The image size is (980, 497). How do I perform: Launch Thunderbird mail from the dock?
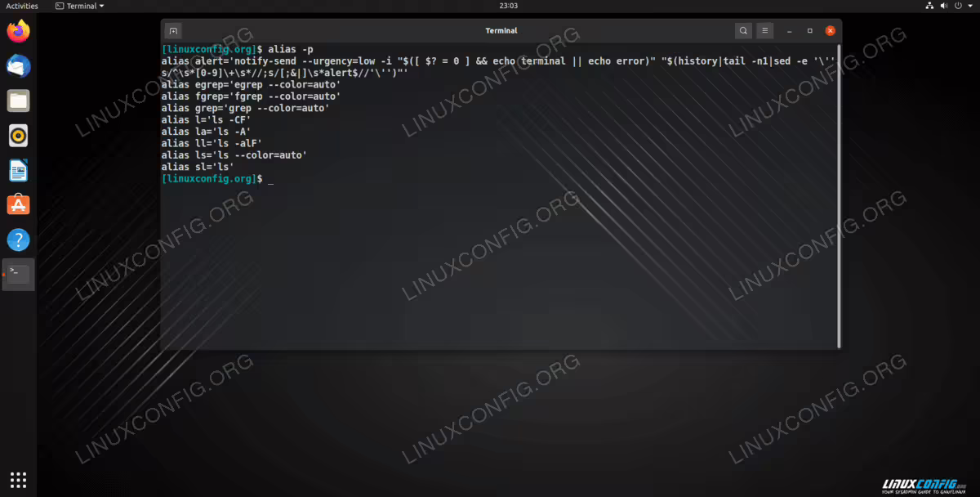18,66
